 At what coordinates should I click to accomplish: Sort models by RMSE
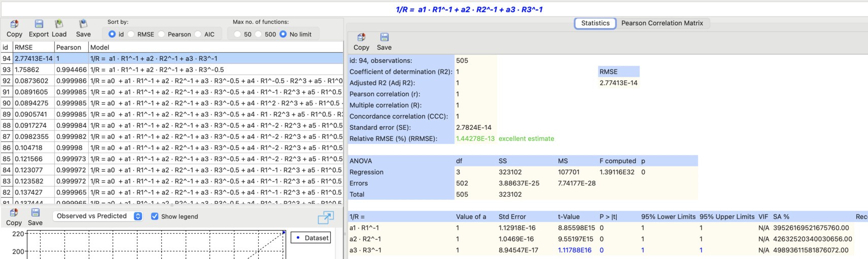[131, 34]
